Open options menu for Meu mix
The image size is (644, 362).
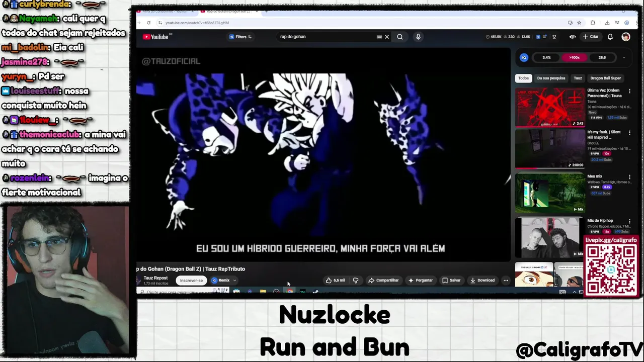coord(629,177)
